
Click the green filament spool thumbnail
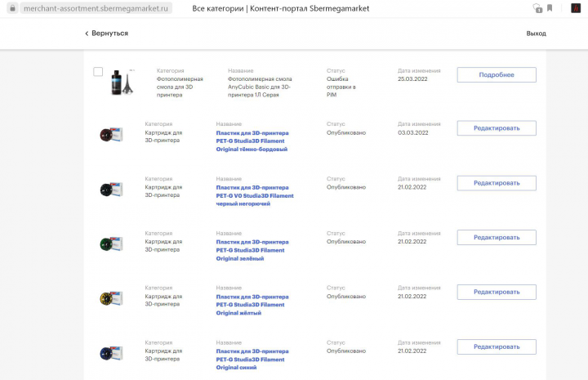(x=111, y=244)
